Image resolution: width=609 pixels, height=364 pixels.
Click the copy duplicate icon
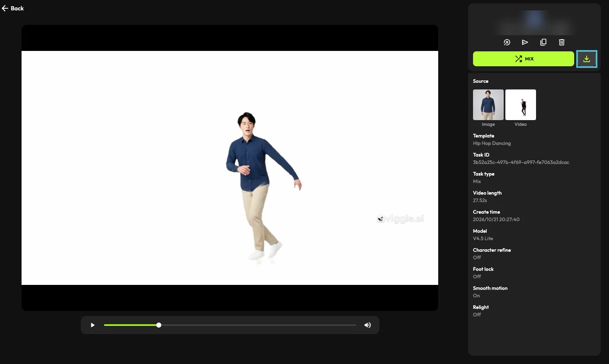543,42
